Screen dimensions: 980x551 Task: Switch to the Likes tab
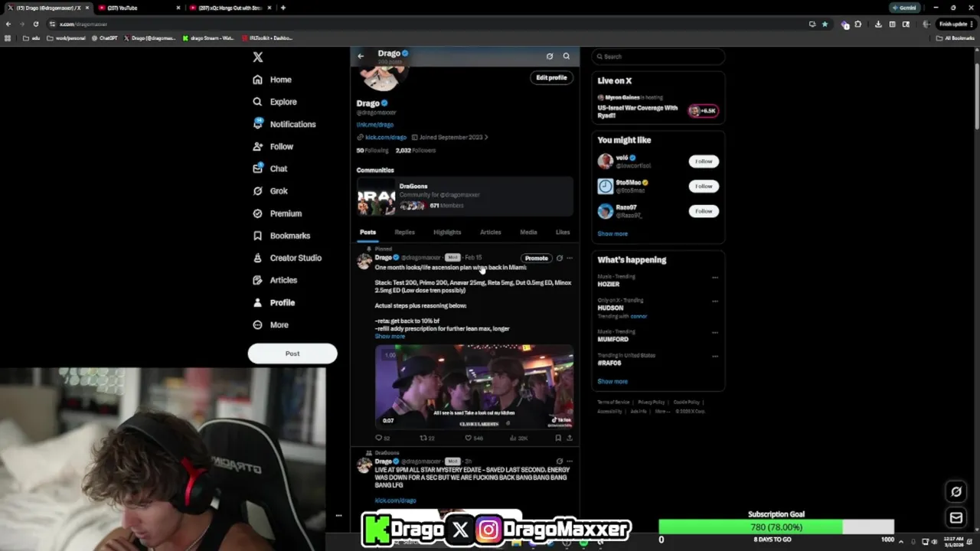coord(563,232)
